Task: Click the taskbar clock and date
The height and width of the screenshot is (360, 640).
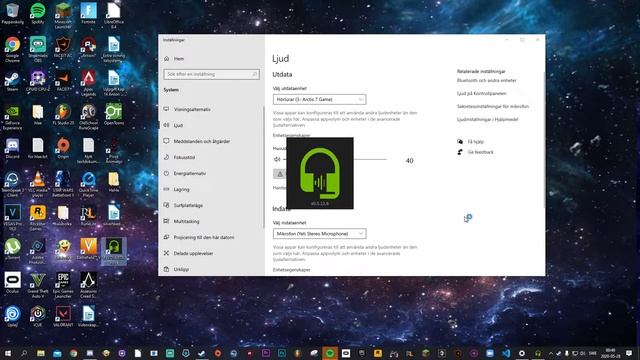Action: (611, 353)
